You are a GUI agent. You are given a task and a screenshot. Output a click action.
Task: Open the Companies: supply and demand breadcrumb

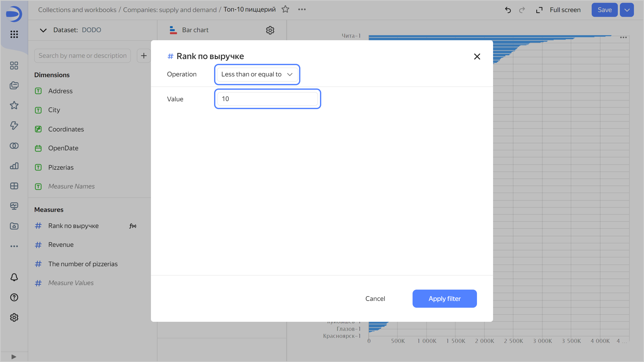(x=170, y=10)
